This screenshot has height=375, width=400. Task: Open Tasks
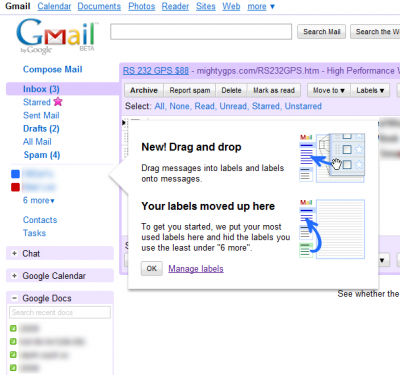(34, 233)
